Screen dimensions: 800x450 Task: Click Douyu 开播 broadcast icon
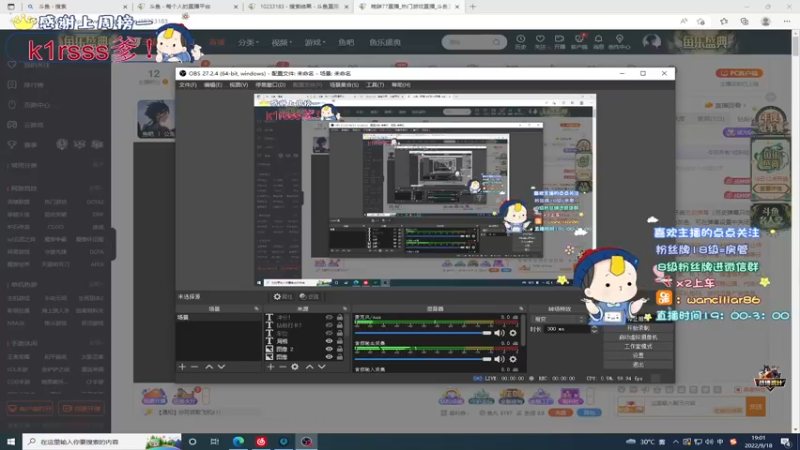click(x=560, y=42)
